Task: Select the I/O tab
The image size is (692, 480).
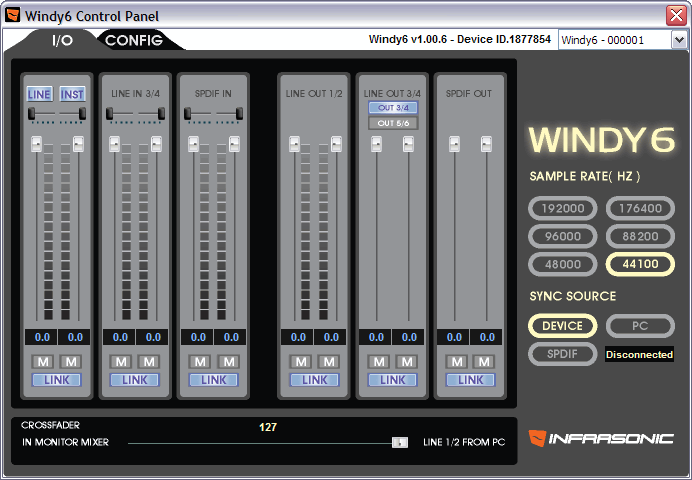Action: tap(62, 41)
